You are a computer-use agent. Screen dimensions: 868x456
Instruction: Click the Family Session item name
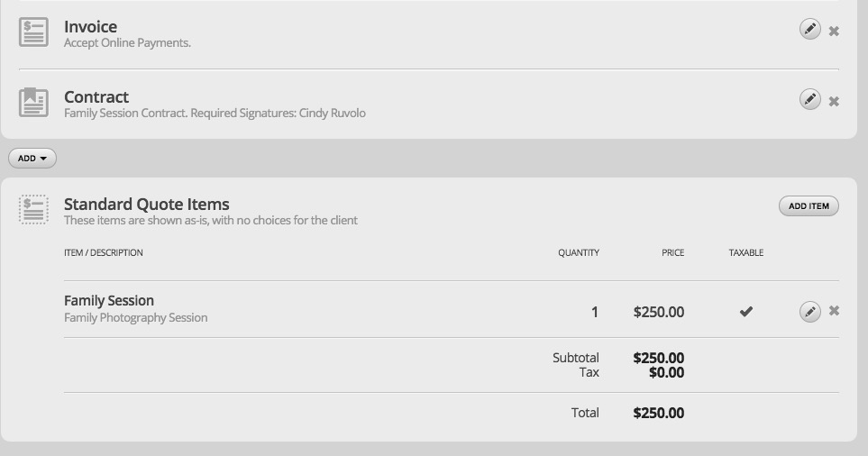click(x=109, y=300)
